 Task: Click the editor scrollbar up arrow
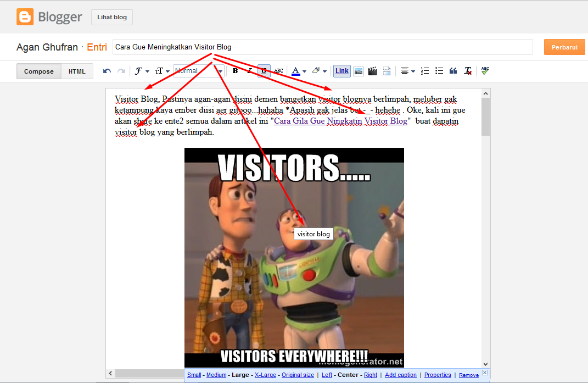(x=486, y=93)
